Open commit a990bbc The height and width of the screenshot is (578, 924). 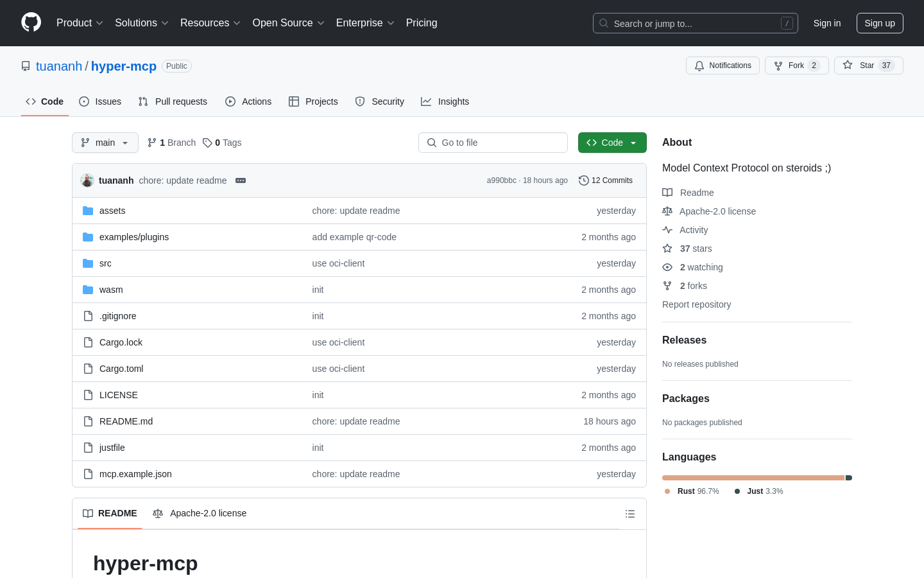coord(501,180)
